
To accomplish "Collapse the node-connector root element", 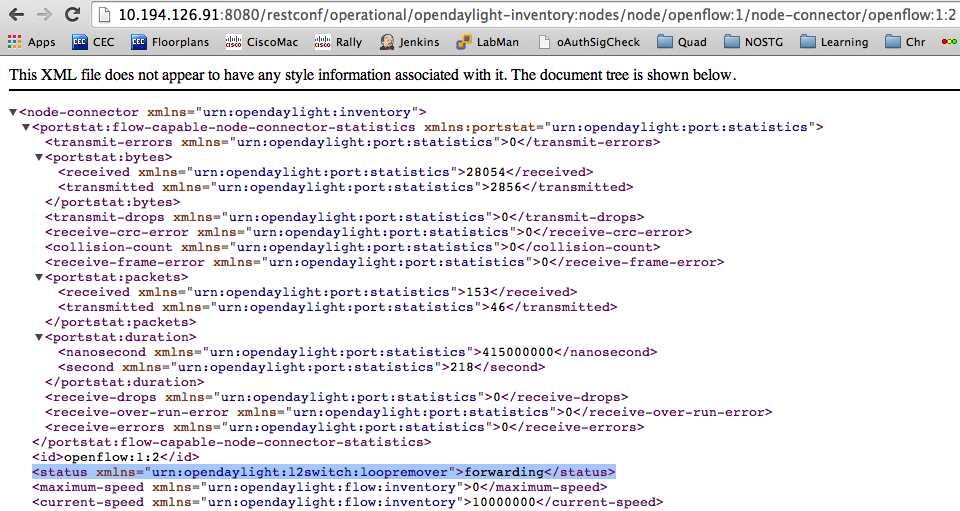I will 13,112.
